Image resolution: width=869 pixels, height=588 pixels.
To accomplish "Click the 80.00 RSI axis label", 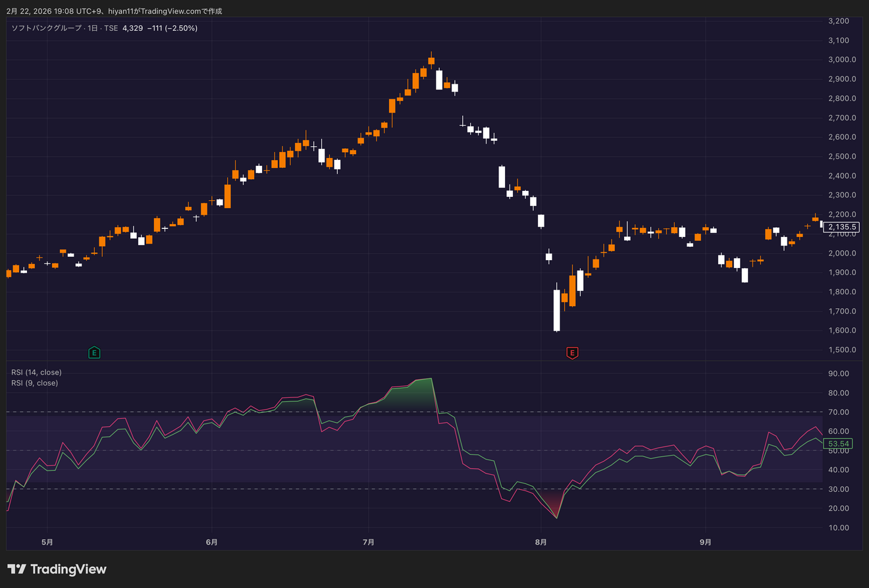I will 839,393.
